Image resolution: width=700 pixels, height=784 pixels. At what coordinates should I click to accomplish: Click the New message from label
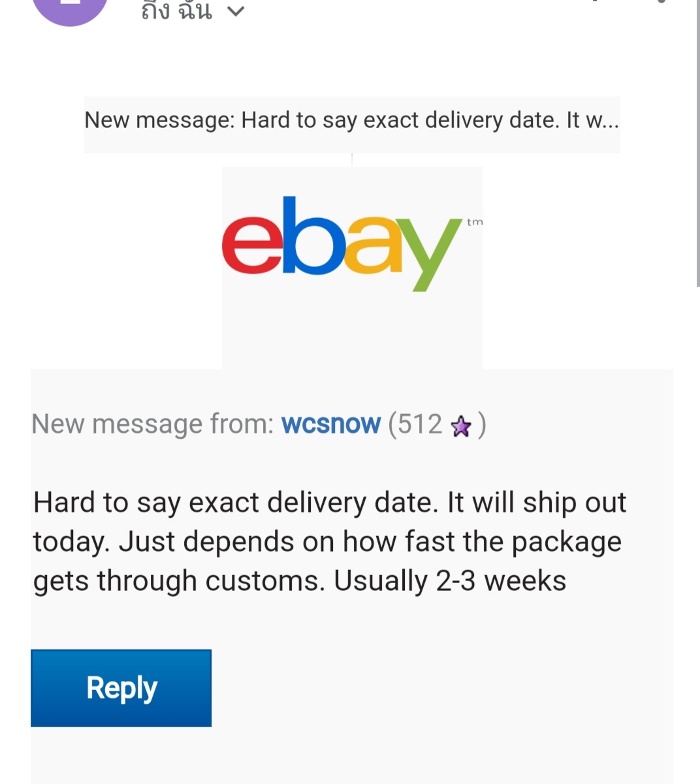click(153, 424)
